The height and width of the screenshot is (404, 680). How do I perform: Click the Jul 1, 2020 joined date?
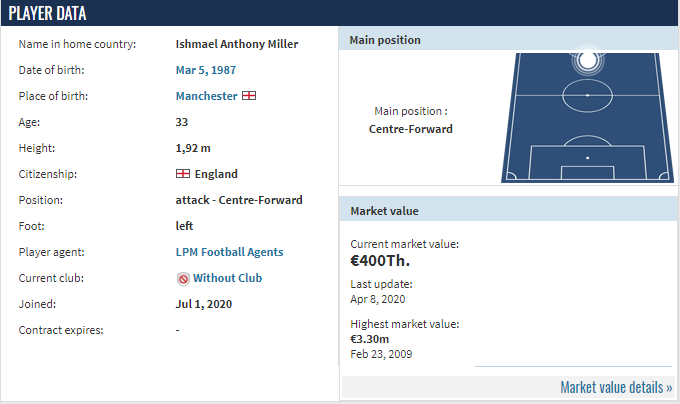[204, 304]
